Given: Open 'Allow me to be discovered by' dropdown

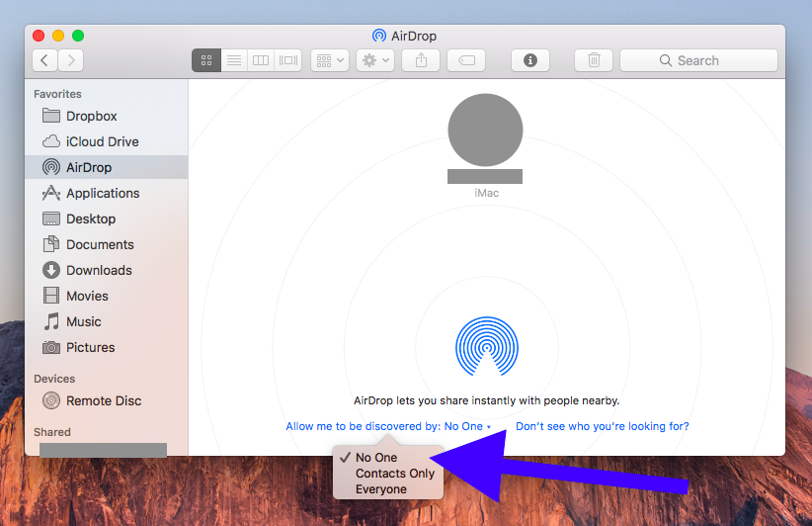Looking at the screenshot, I should [x=388, y=426].
